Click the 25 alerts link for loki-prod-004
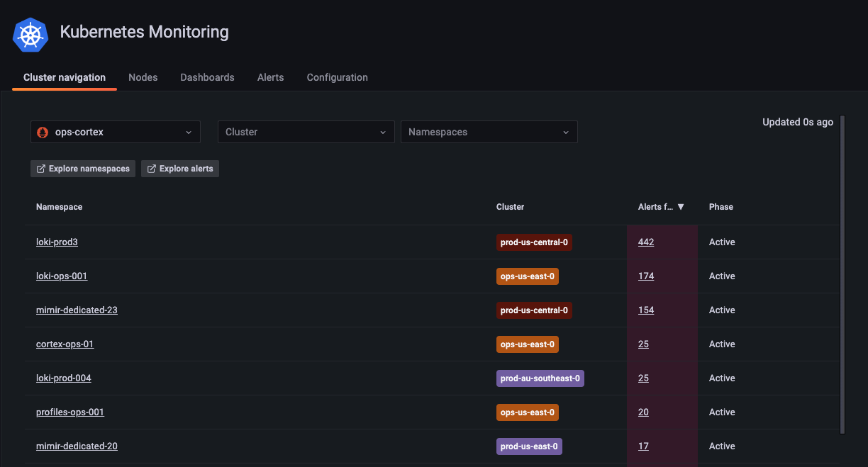 click(643, 378)
